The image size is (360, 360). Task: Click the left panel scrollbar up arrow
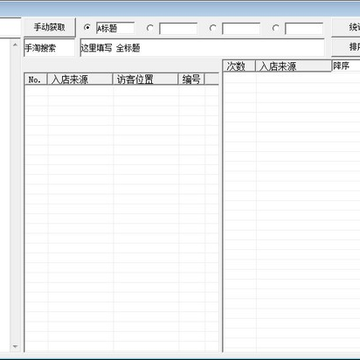pyautogui.click(x=15, y=45)
